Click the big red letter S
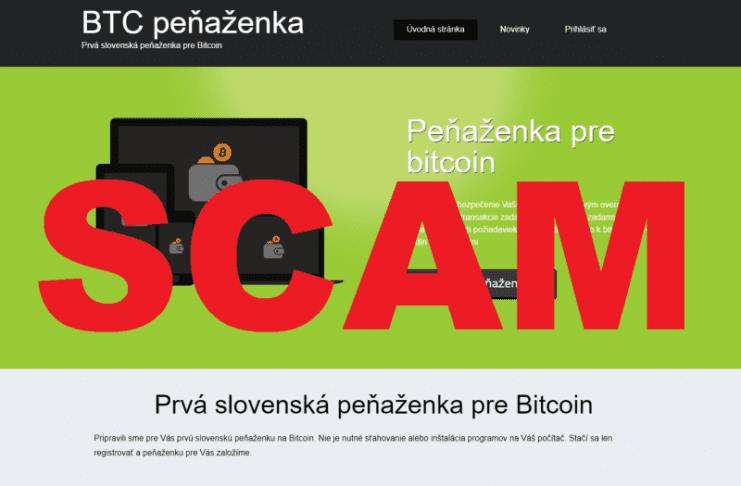Image resolution: width=741 pixels, height=486 pixels. tap(106, 256)
